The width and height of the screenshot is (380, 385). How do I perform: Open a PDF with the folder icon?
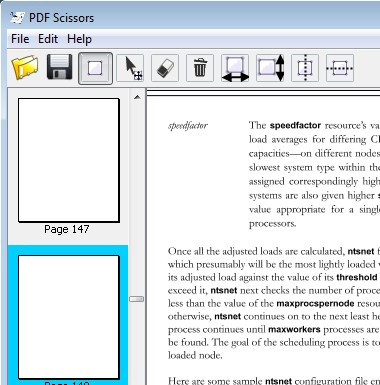pos(25,68)
